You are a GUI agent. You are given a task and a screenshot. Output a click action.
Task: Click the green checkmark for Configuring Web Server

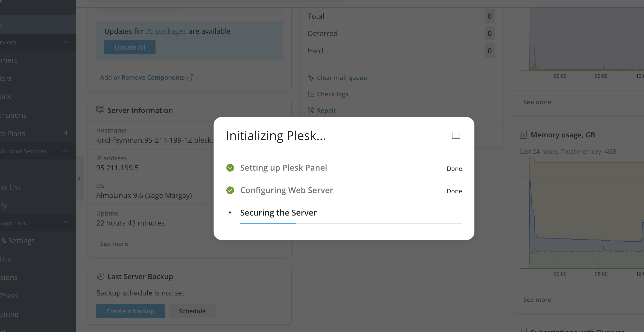[230, 190]
